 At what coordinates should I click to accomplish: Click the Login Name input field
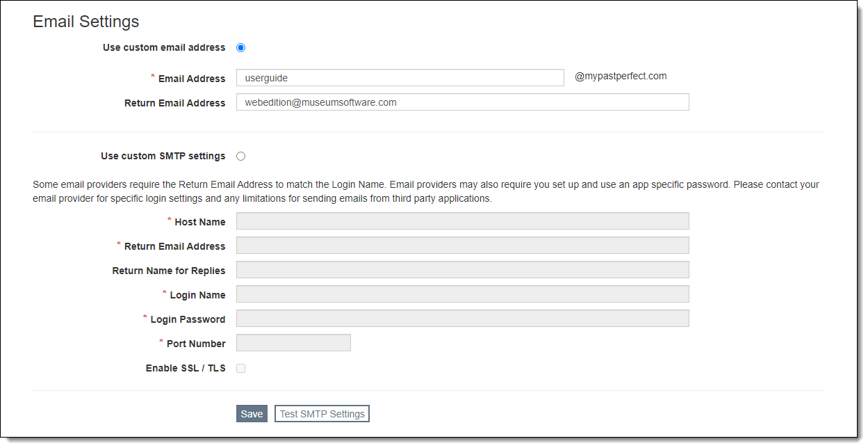tap(462, 294)
